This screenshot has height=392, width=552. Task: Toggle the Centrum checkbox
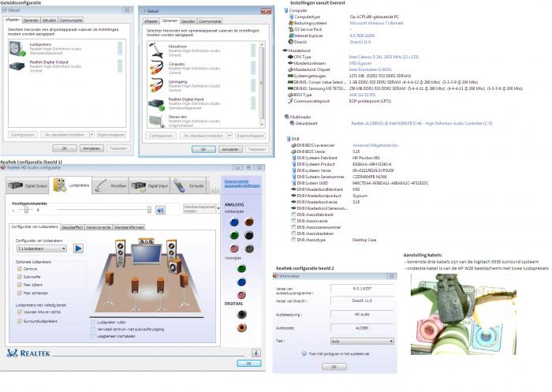(x=20, y=269)
